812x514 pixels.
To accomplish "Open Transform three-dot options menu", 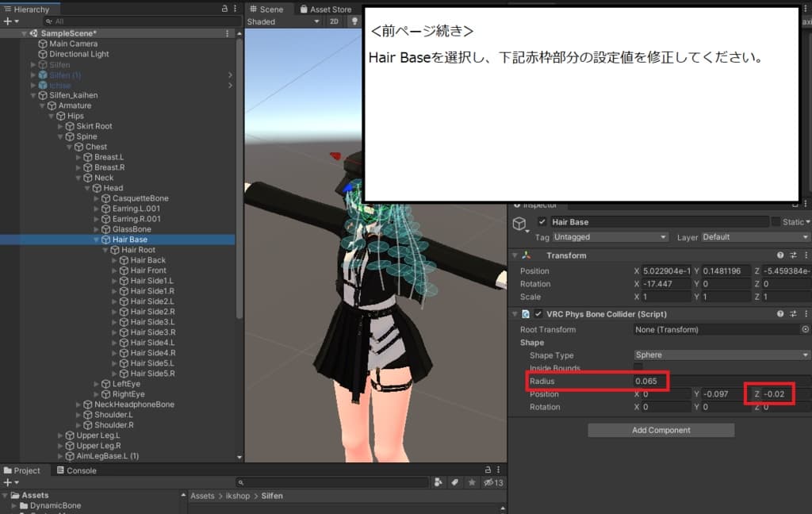I will click(806, 255).
